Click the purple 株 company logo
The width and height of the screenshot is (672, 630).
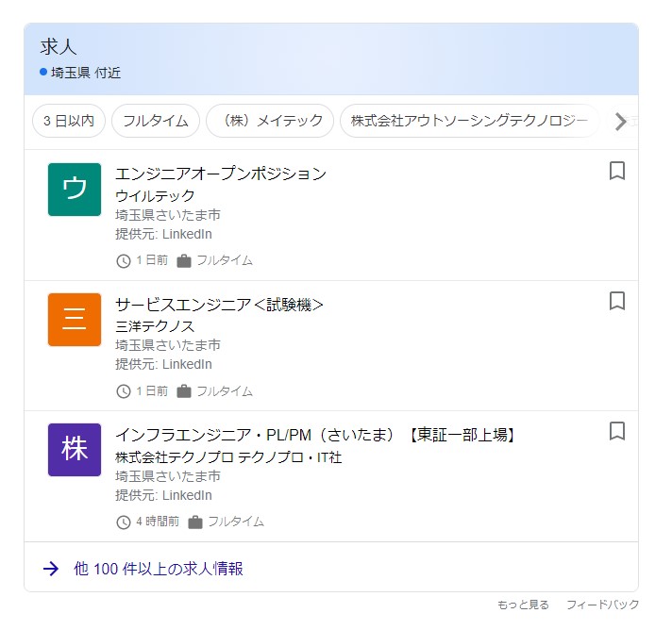coord(75,450)
